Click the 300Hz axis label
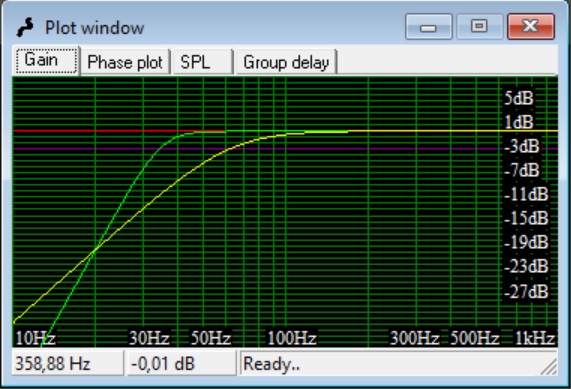Viewport: 571px width, 389px height. click(x=414, y=338)
